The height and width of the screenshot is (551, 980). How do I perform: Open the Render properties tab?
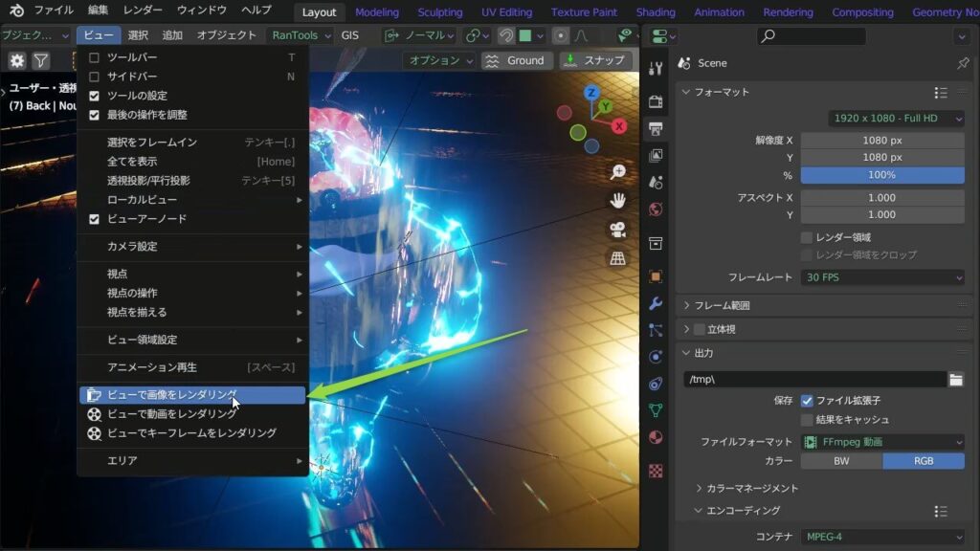pos(655,101)
